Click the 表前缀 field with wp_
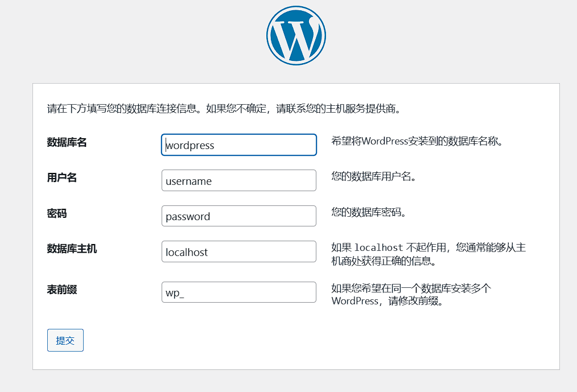577x392 pixels. 239,292
